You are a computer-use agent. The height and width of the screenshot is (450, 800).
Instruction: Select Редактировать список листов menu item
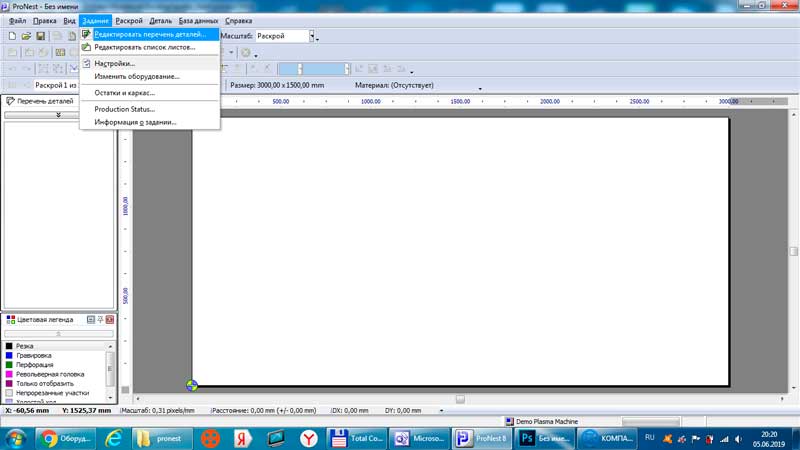coord(150,47)
